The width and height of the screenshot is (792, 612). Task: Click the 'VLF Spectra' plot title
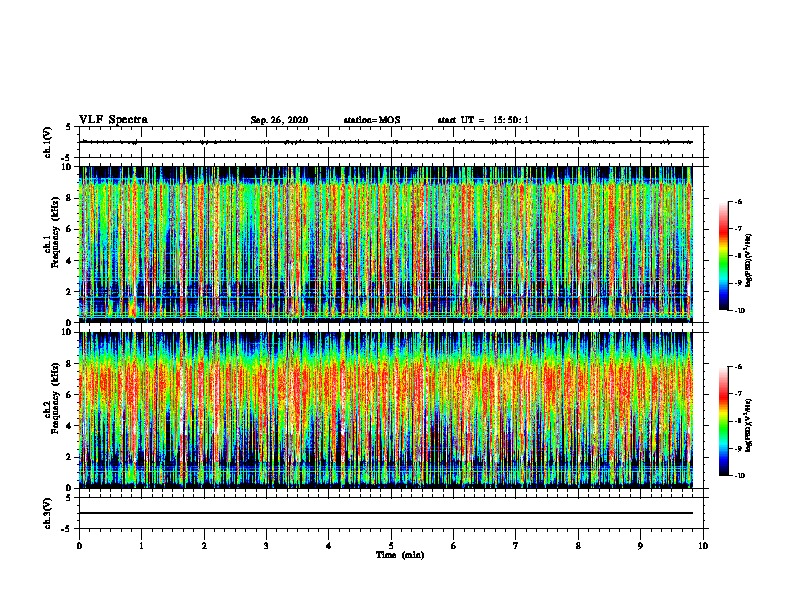tap(113, 120)
